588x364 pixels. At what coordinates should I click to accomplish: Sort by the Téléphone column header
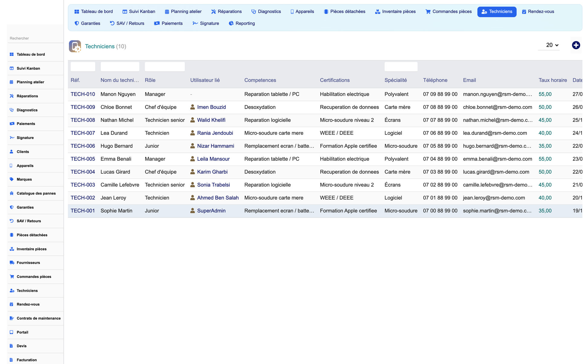point(435,80)
